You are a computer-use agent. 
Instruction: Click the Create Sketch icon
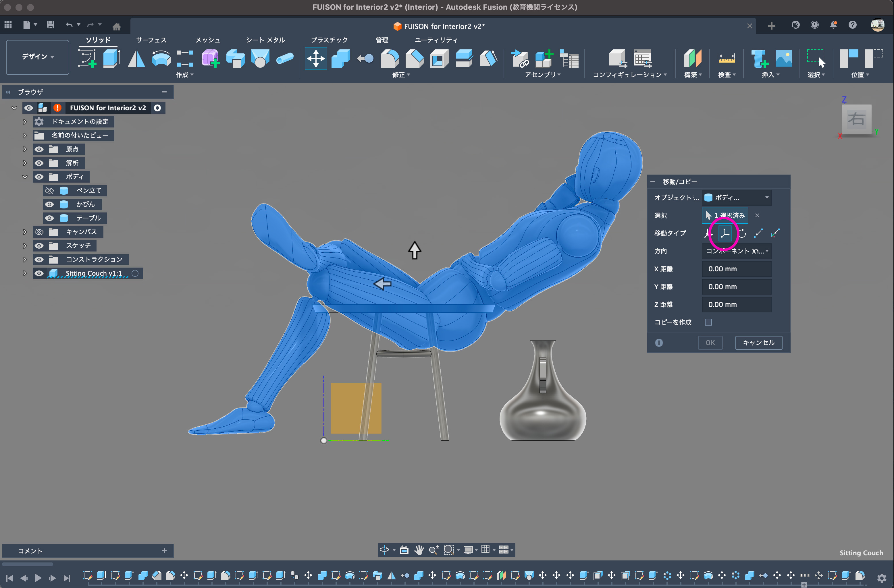(87, 58)
